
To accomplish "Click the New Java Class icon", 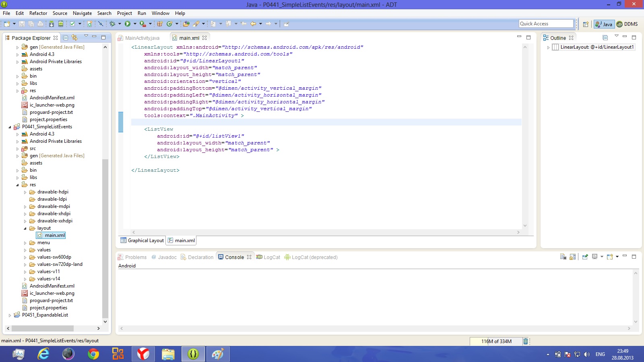I will [x=169, y=24].
